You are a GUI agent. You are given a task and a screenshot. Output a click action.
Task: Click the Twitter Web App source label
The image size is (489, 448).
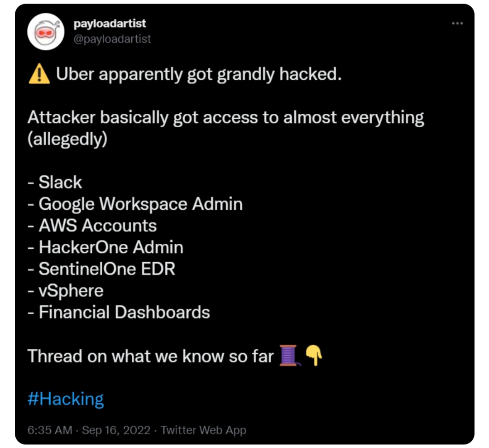pyautogui.click(x=203, y=430)
